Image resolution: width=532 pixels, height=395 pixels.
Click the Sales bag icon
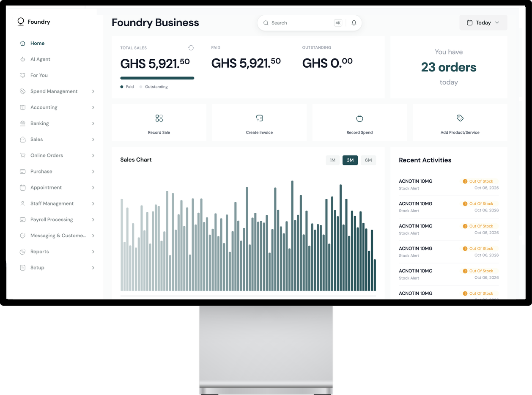(23, 140)
